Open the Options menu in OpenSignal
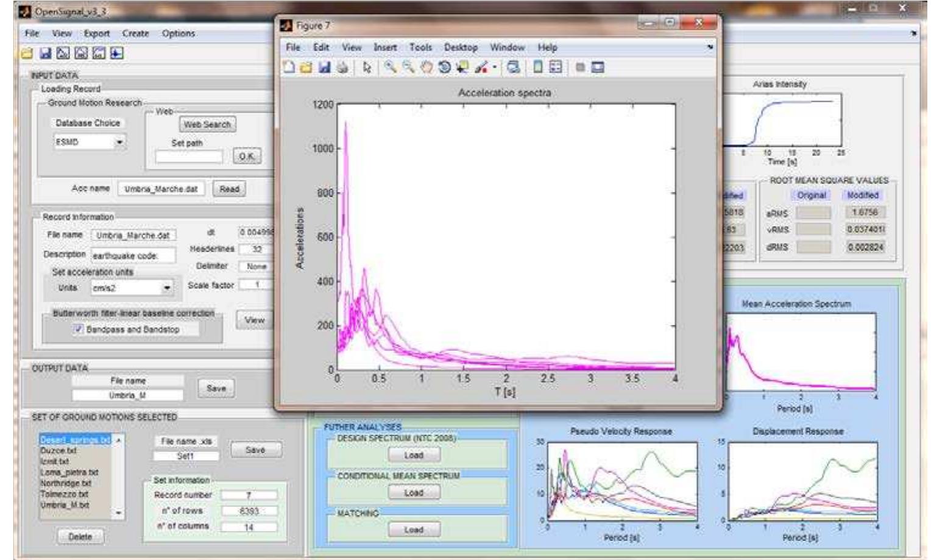This screenshot has width=931, height=560. coord(179,34)
